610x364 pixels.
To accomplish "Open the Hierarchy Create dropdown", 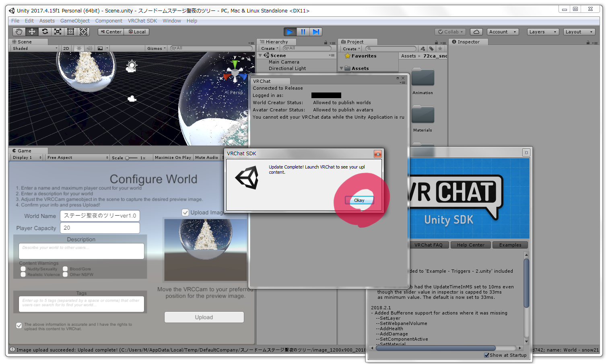I will coord(270,49).
